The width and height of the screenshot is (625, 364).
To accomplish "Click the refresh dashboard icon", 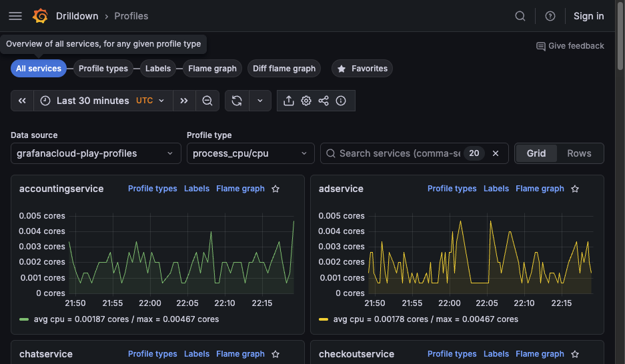I will [x=237, y=101].
